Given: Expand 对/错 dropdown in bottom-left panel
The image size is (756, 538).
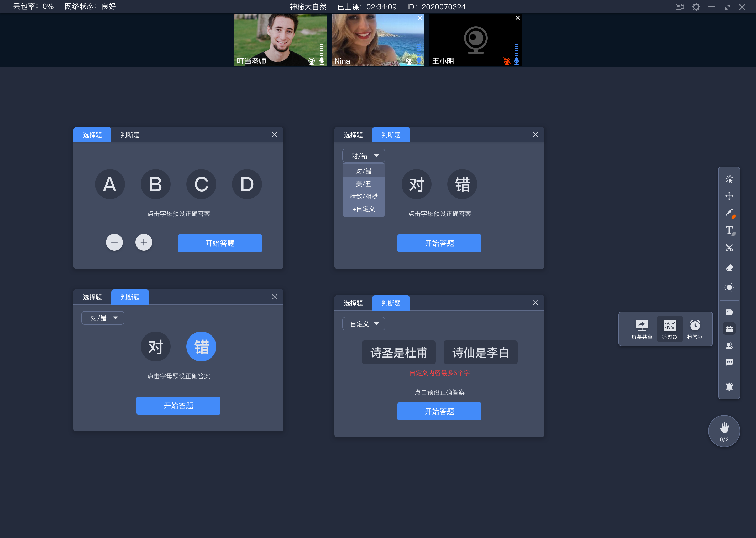Looking at the screenshot, I should click(x=102, y=317).
